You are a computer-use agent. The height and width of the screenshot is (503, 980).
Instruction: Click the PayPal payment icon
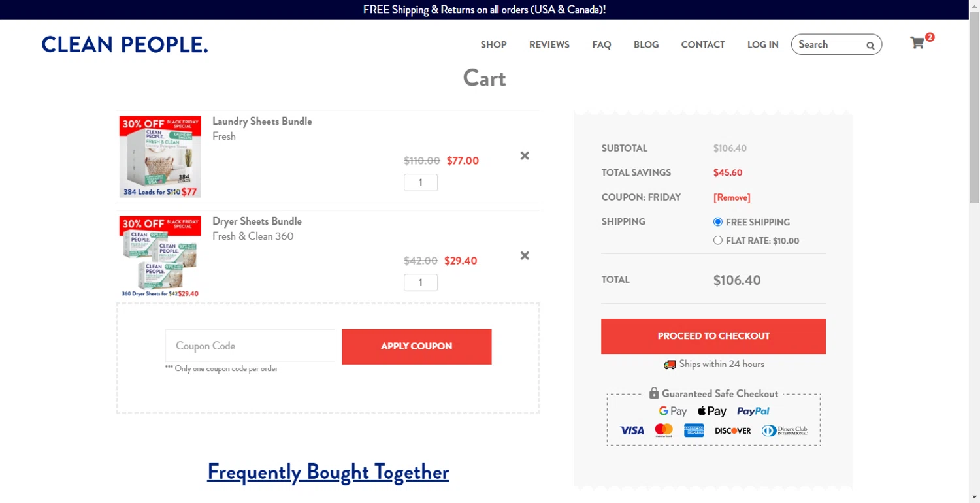753,411
